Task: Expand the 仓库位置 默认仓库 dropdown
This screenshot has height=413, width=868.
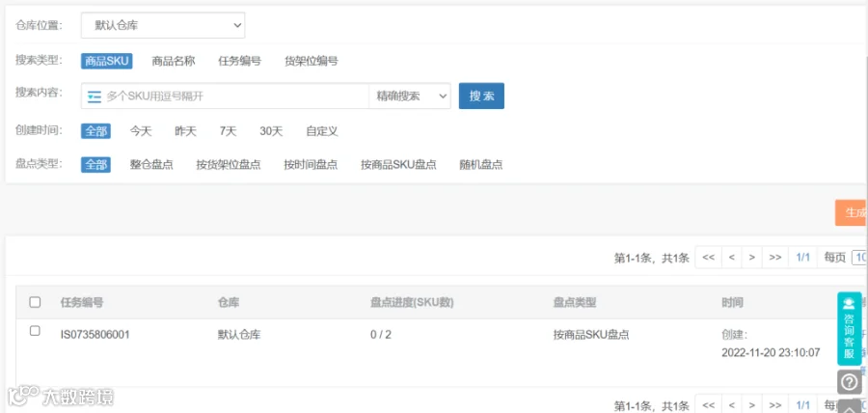Action: pyautogui.click(x=163, y=25)
